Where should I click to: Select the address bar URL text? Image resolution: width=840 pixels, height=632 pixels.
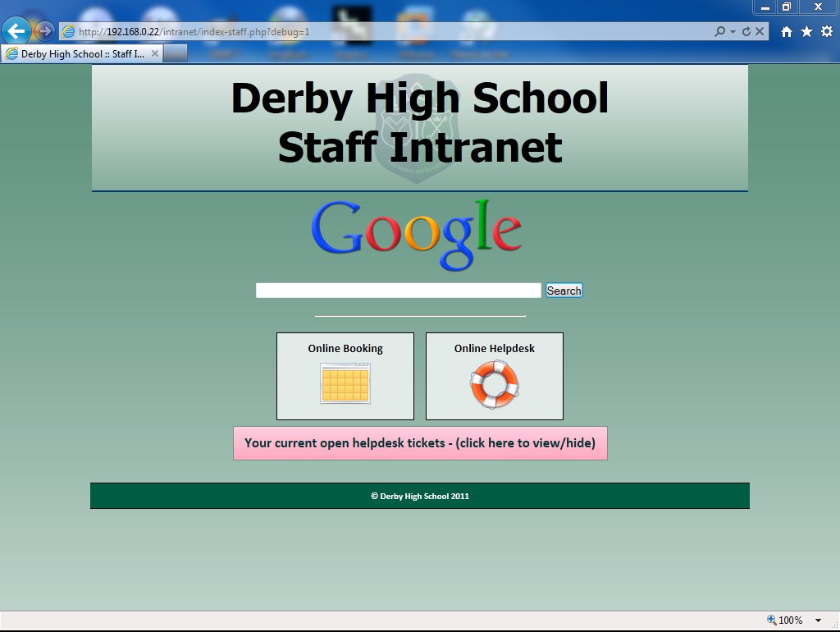[x=194, y=32]
